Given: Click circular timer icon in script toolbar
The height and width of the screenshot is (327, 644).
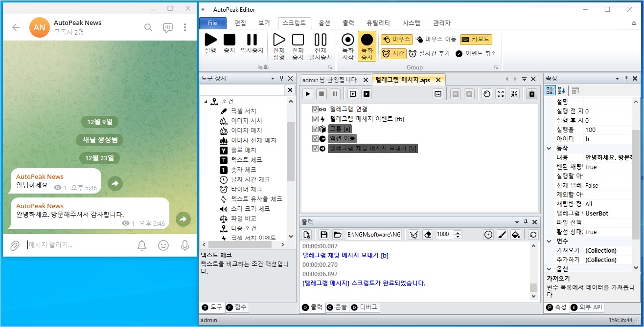Looking at the screenshot, I should tap(486, 94).
